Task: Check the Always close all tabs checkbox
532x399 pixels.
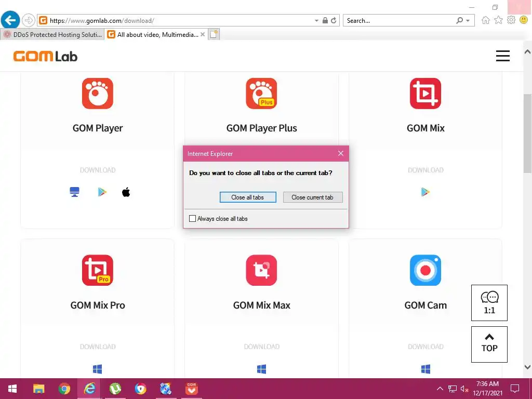Action: click(192, 219)
